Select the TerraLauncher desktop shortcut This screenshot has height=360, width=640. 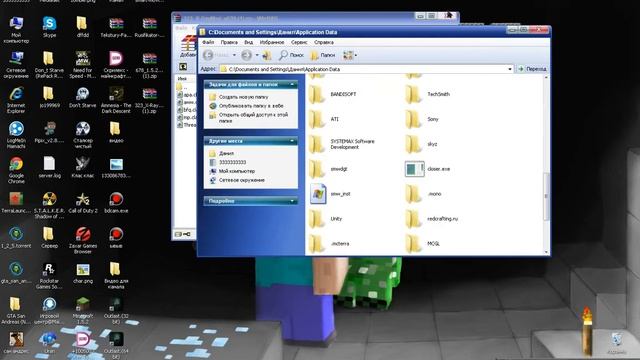point(16,202)
